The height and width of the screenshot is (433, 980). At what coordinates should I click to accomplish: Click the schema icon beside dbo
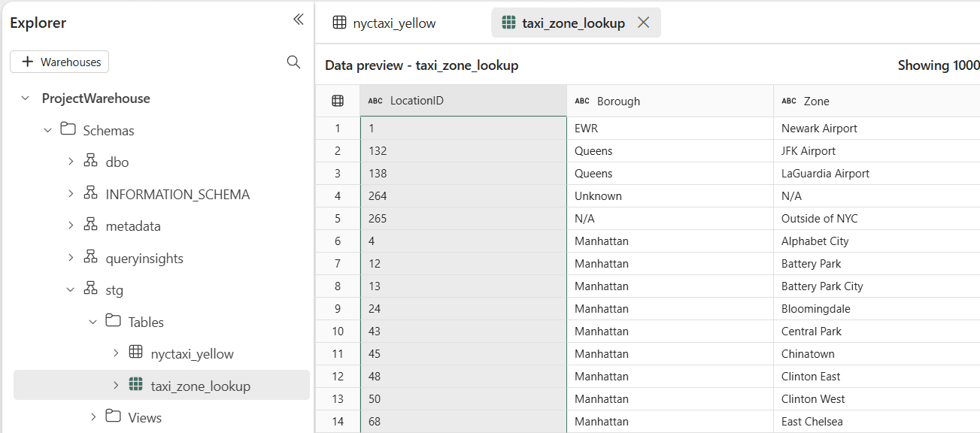pos(90,161)
